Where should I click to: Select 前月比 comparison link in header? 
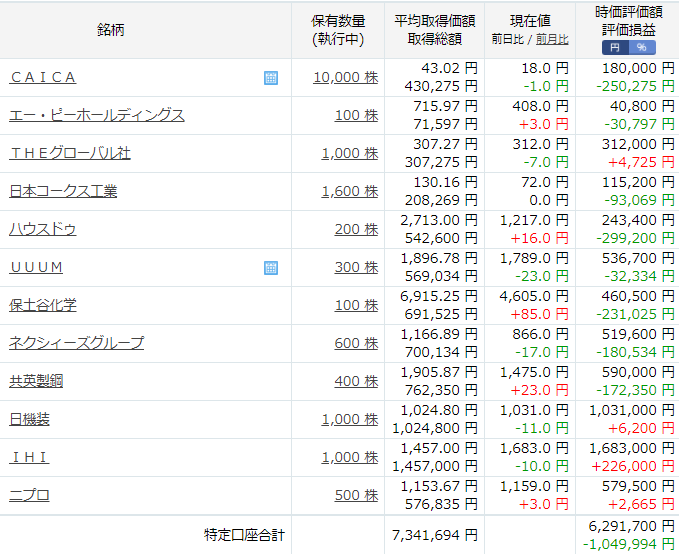coord(552,40)
